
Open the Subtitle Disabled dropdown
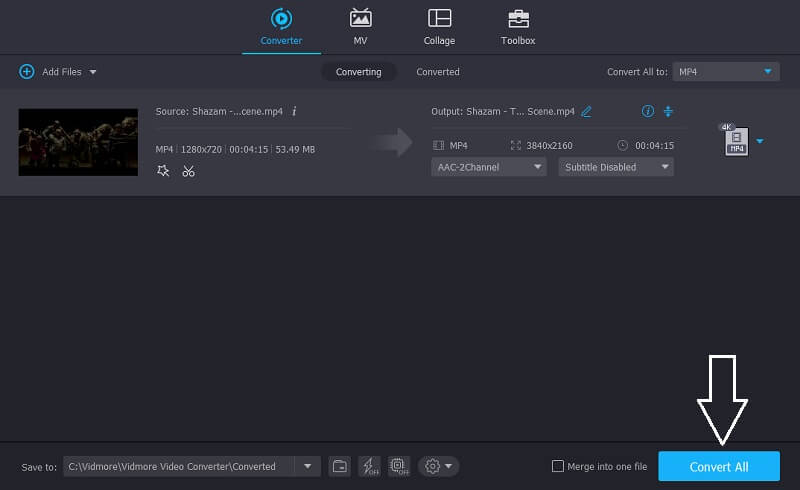coord(616,167)
